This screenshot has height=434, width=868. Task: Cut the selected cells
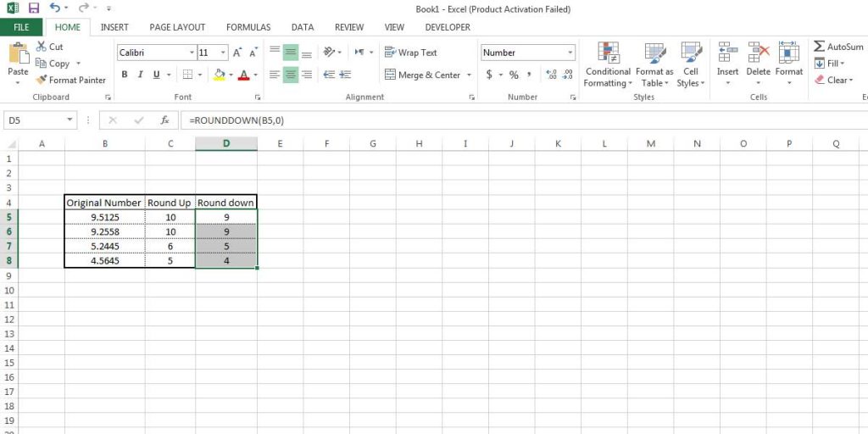pos(50,47)
